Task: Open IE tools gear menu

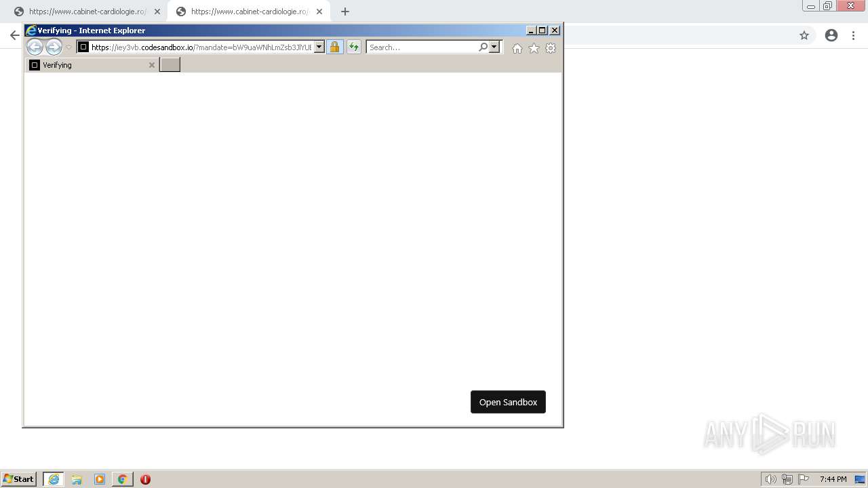Action: click(551, 48)
